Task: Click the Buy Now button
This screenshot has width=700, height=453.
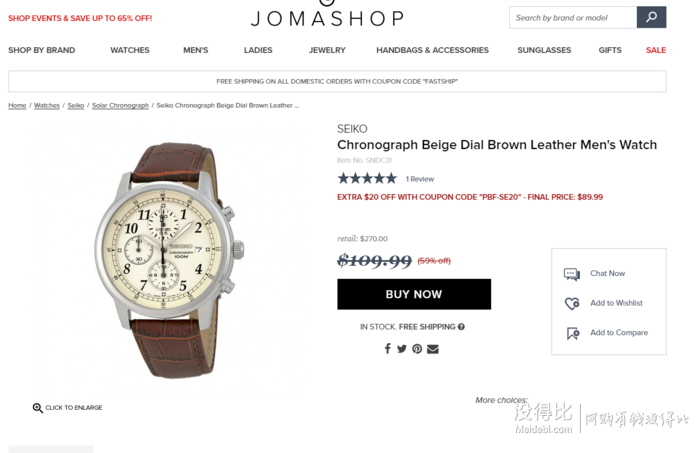Action: point(414,294)
